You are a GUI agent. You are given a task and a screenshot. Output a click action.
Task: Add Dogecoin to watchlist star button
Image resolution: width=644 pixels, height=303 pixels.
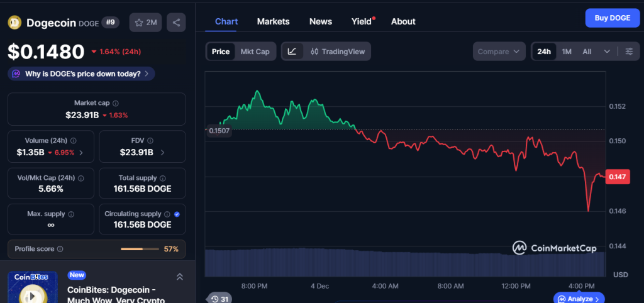[x=145, y=22]
